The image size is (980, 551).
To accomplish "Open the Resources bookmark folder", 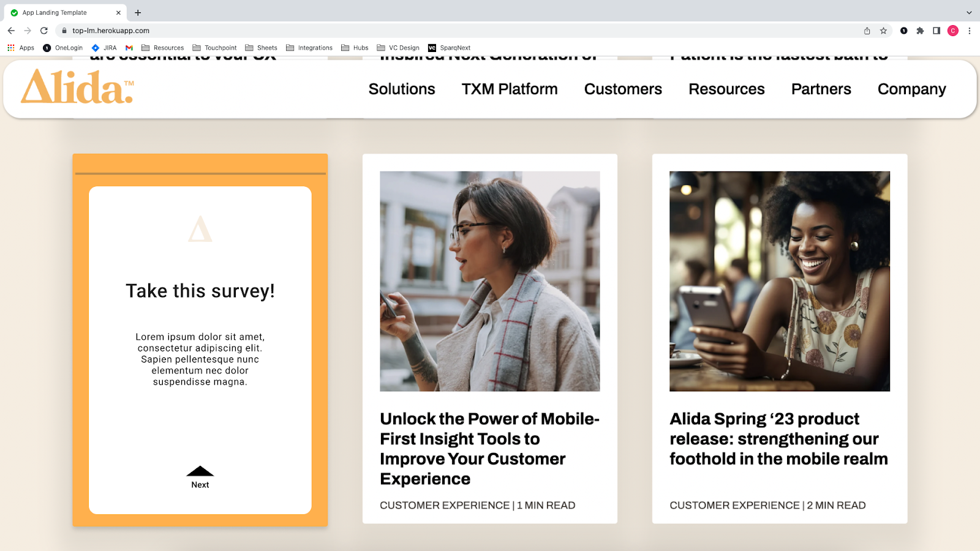I will (x=163, y=48).
